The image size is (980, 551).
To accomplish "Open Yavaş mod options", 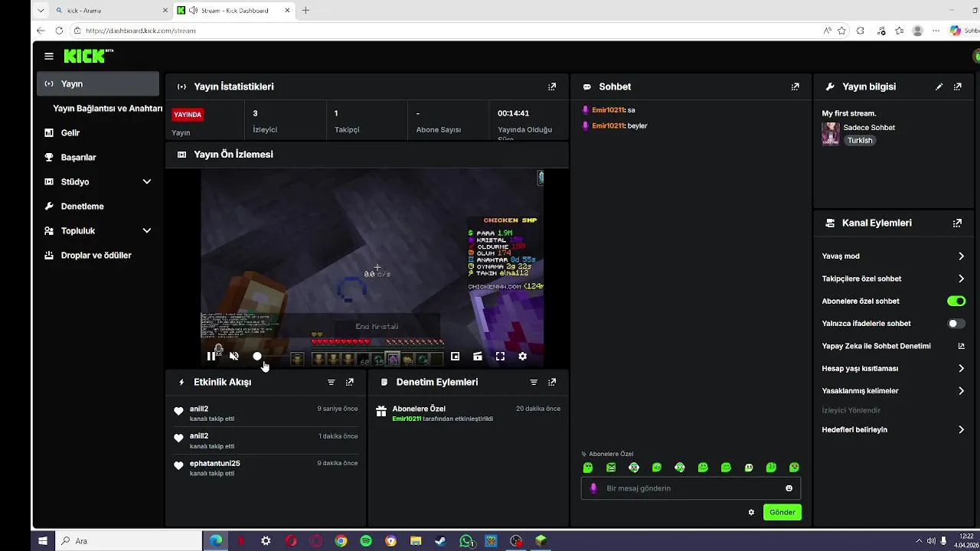I will coord(893,256).
